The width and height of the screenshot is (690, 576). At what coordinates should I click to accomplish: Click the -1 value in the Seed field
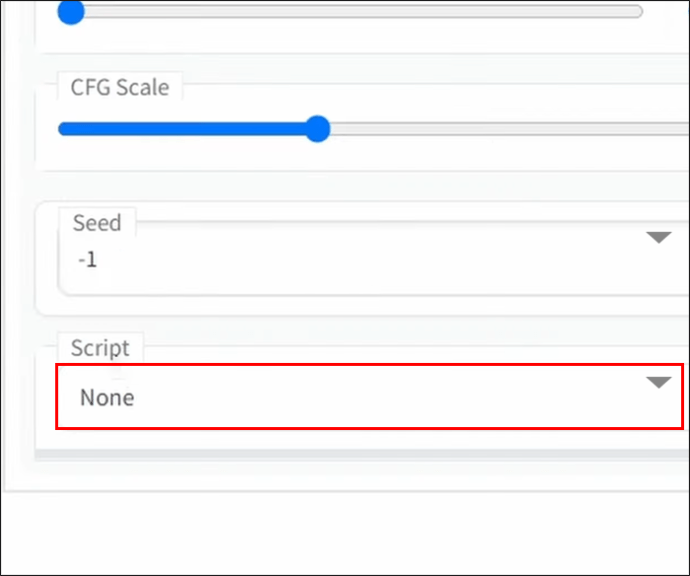click(x=88, y=260)
